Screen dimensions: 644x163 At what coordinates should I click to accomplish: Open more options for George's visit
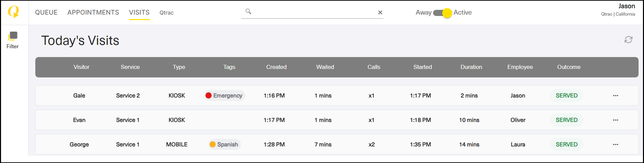click(x=615, y=145)
